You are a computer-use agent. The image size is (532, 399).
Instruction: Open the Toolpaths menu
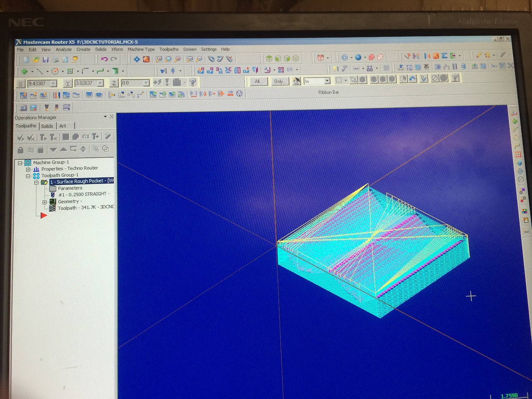click(x=169, y=49)
